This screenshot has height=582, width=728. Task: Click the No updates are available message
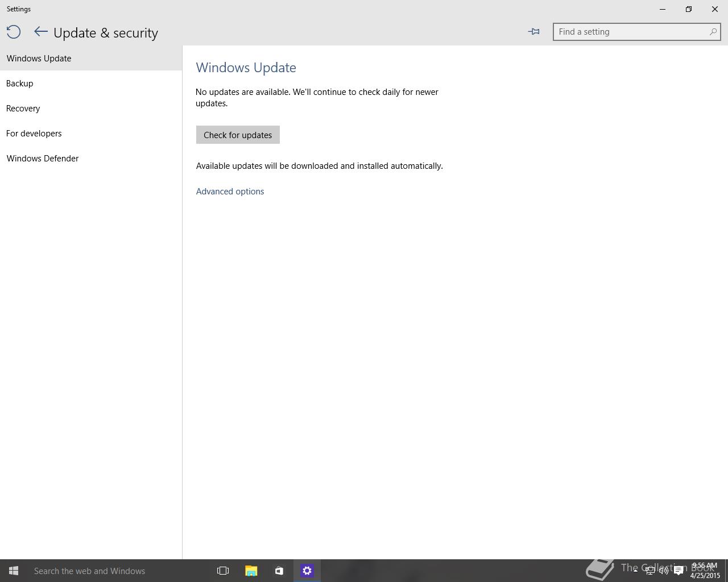[x=317, y=98]
